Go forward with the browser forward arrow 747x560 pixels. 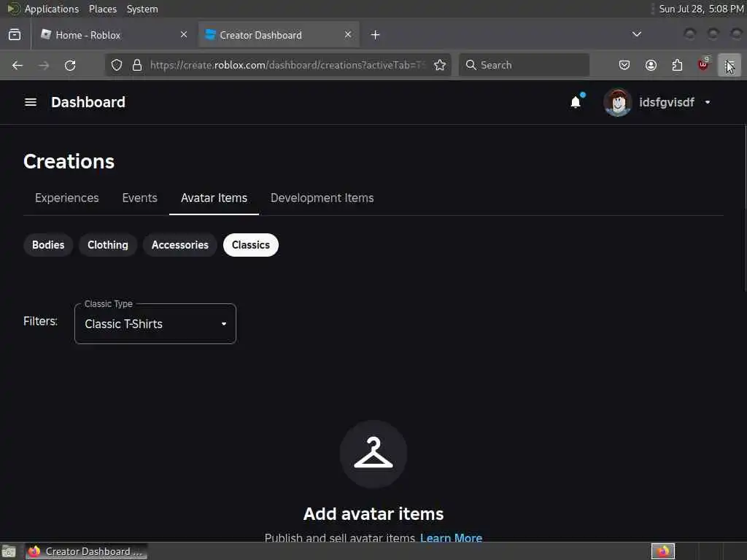[x=44, y=65]
